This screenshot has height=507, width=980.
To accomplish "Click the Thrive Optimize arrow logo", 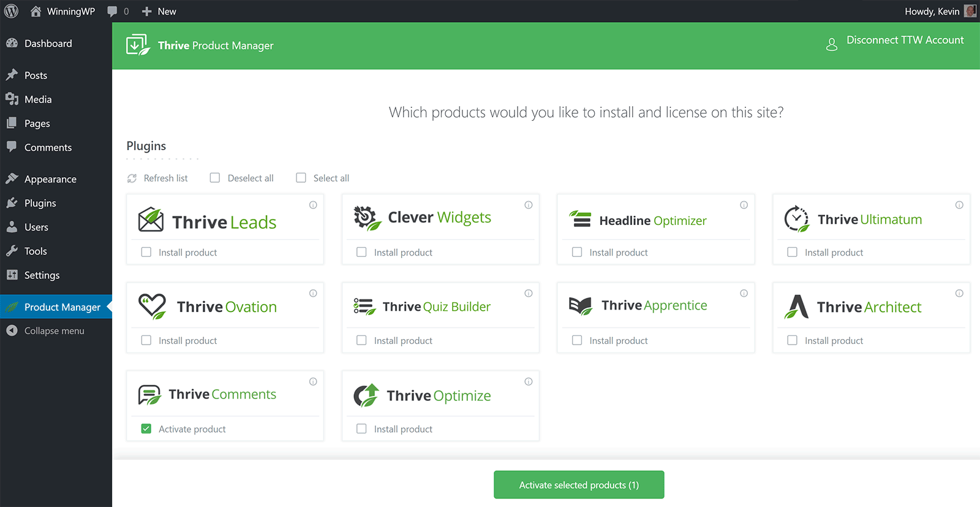I will [x=366, y=395].
